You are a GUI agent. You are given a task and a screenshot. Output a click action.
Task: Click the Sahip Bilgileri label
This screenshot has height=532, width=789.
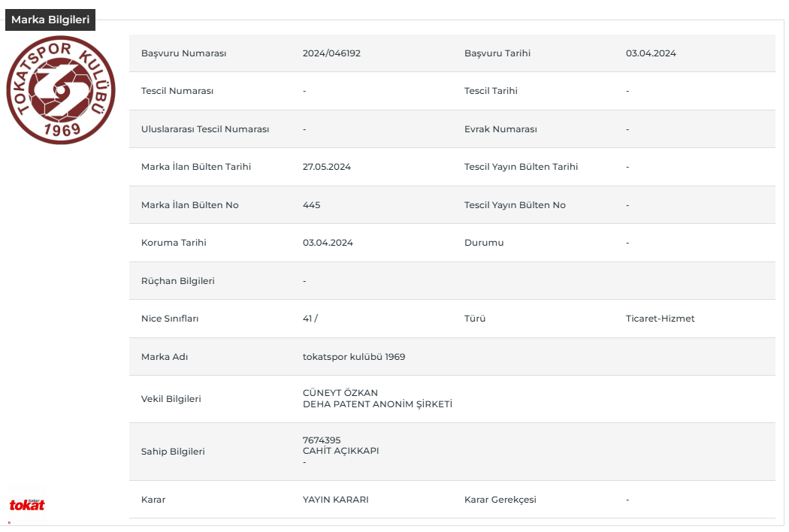(173, 452)
